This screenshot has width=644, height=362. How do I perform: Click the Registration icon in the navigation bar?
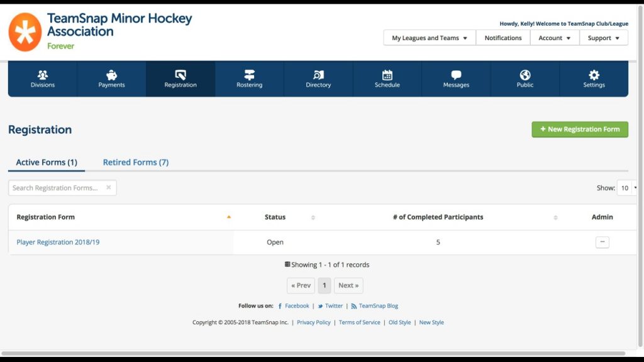coord(180,78)
